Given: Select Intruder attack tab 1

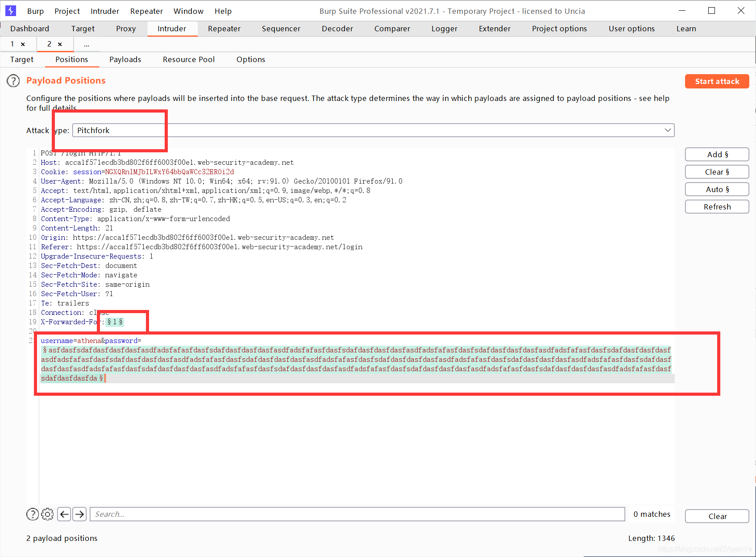Looking at the screenshot, I should pos(12,44).
